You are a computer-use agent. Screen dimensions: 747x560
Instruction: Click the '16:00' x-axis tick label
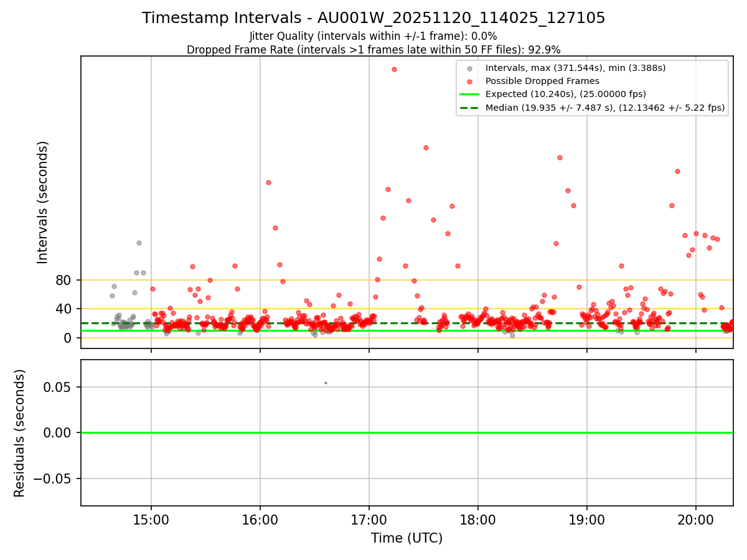click(260, 520)
